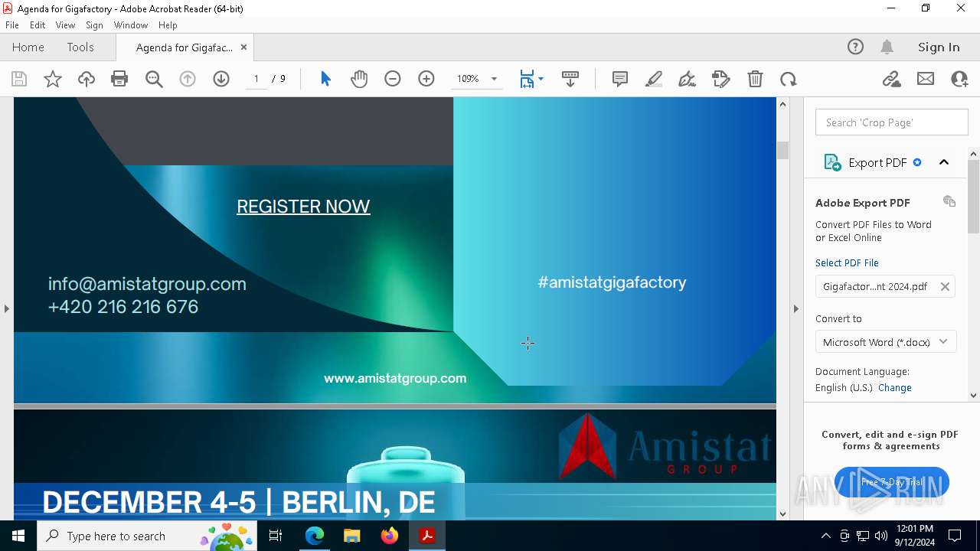Open the File menu
This screenshot has width=980, height=551.
(x=12, y=25)
